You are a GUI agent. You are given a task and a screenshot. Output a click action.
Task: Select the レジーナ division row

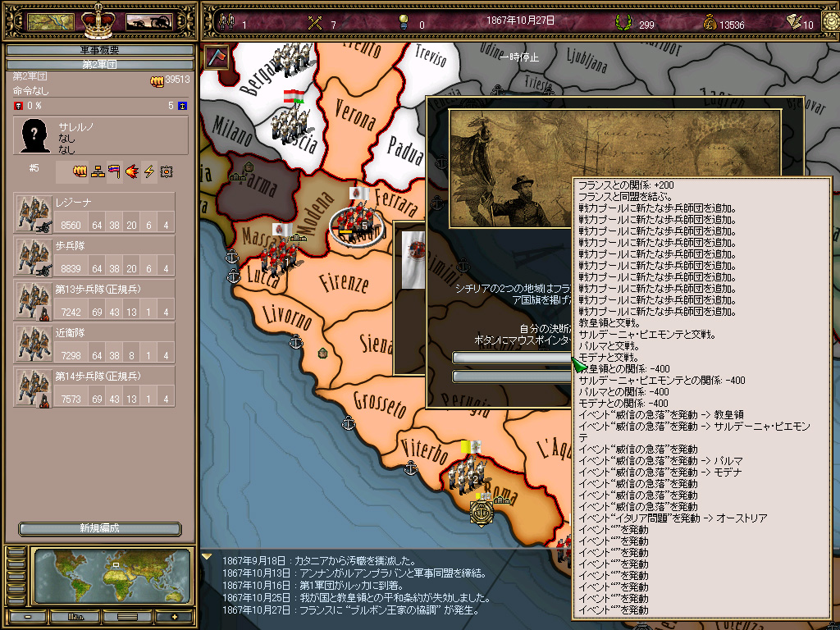click(94, 213)
